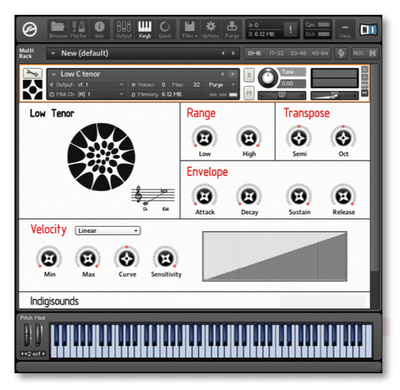
Task: Click the Kontakt logo icon
Action: (x=29, y=29)
